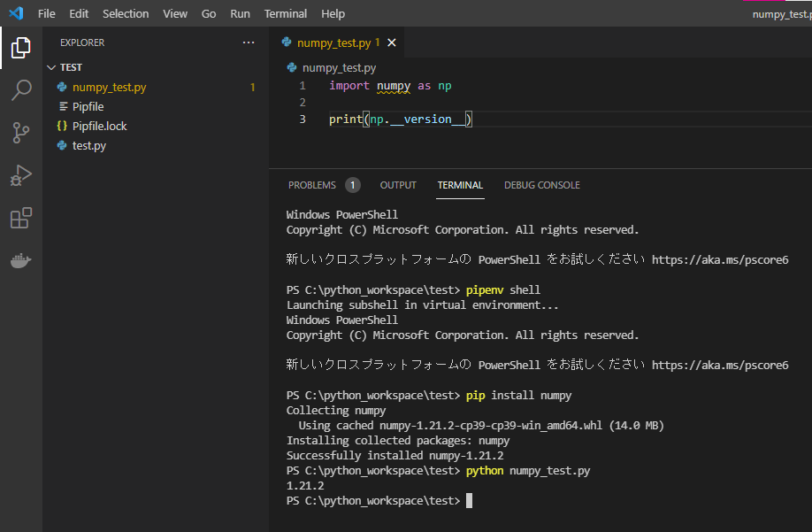Open Explorer's more actions ellipsis
The image size is (812, 532).
249,42
